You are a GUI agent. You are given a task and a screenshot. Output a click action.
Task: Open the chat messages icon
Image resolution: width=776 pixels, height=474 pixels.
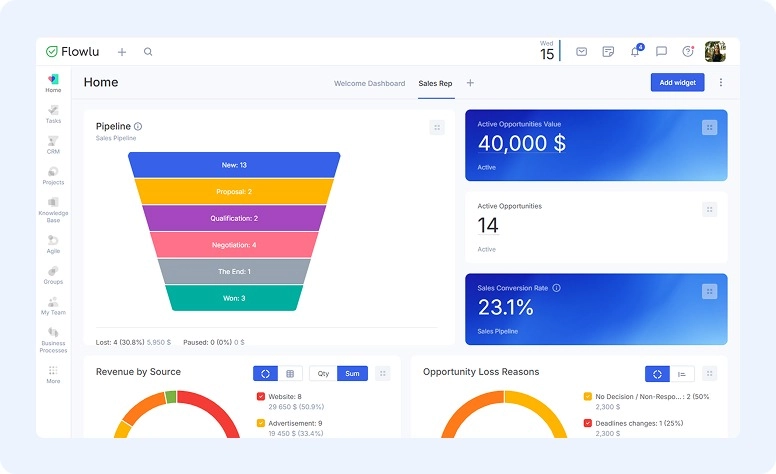point(661,51)
